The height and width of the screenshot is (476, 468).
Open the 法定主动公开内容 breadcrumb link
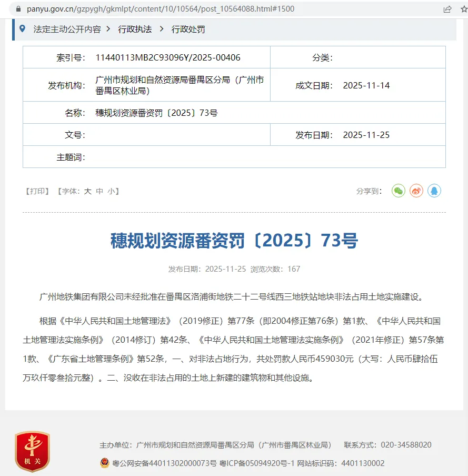coord(67,29)
